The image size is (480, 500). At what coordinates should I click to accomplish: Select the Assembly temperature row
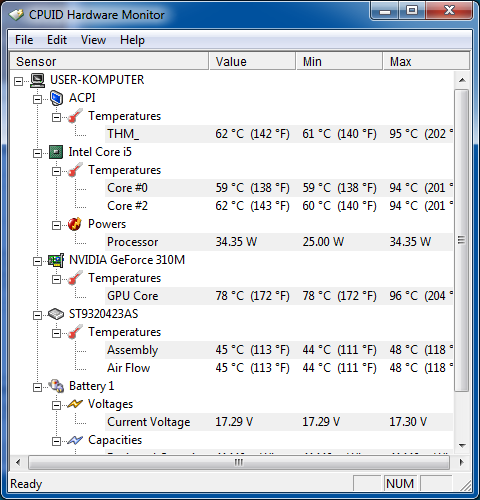click(x=279, y=350)
